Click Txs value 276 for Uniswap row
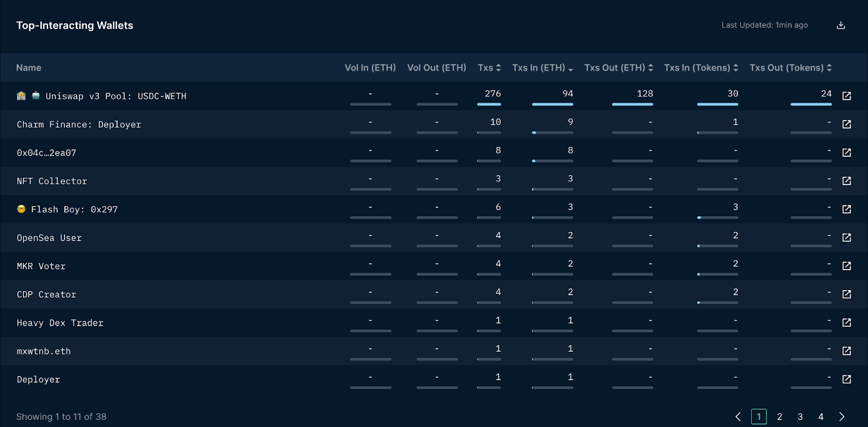 [x=493, y=94]
